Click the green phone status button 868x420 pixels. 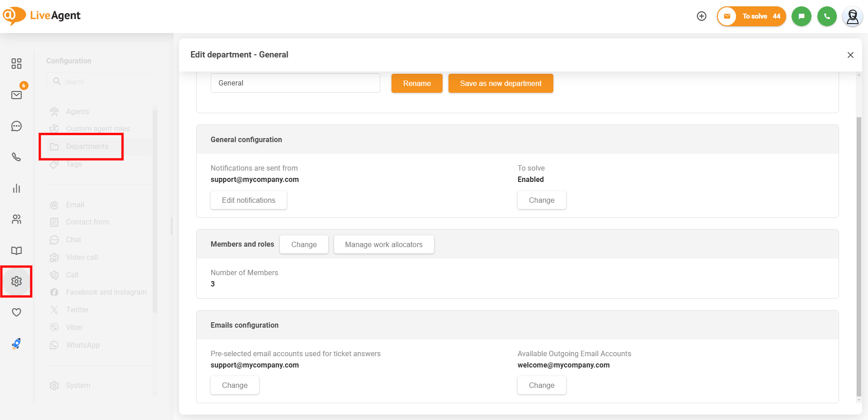827,16
